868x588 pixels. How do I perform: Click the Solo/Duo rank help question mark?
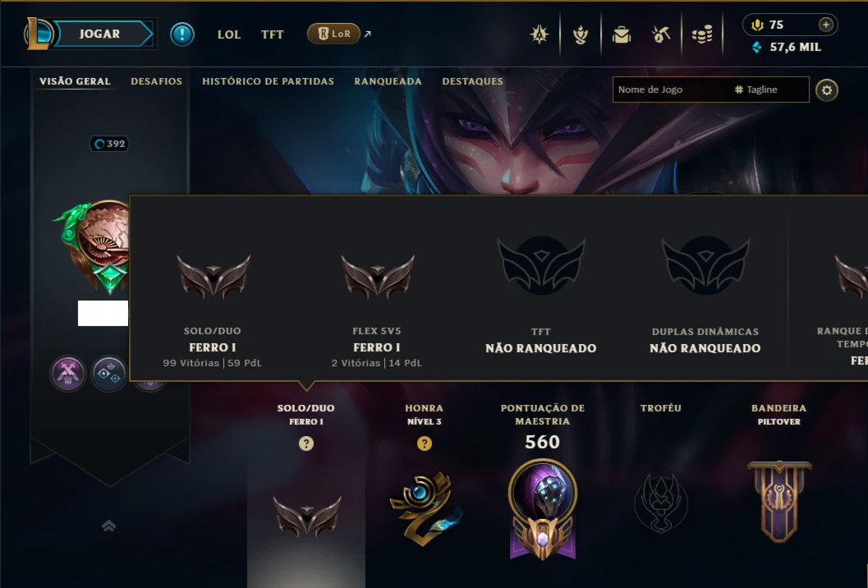(306, 443)
